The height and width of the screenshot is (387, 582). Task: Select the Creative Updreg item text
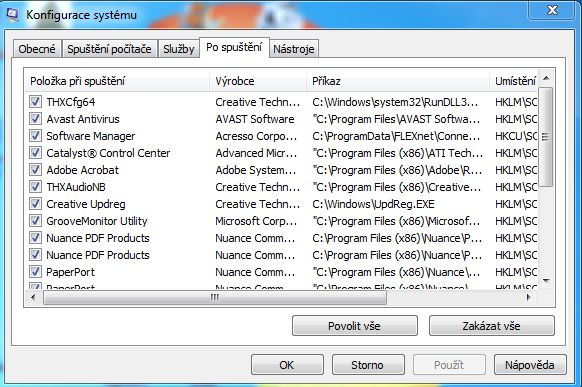click(x=86, y=204)
